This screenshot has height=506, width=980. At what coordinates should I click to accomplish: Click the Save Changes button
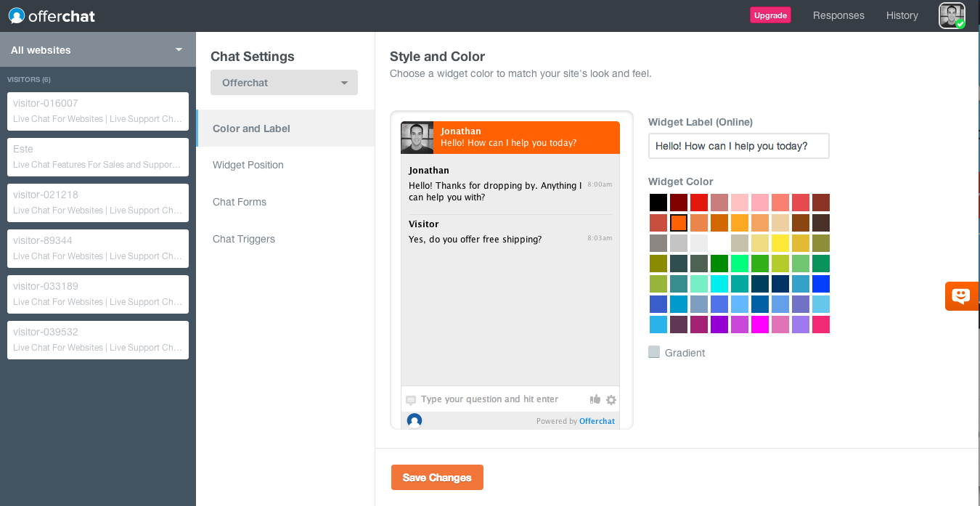437,478
